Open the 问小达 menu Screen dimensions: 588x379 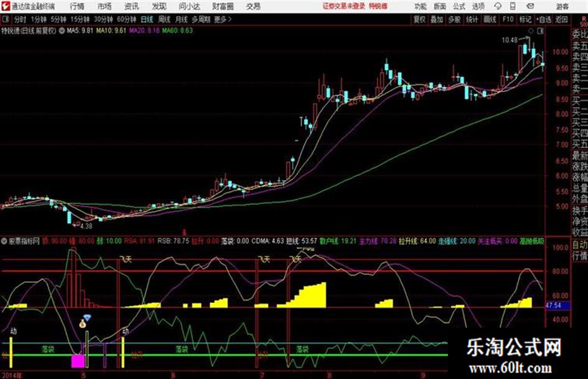189,6
